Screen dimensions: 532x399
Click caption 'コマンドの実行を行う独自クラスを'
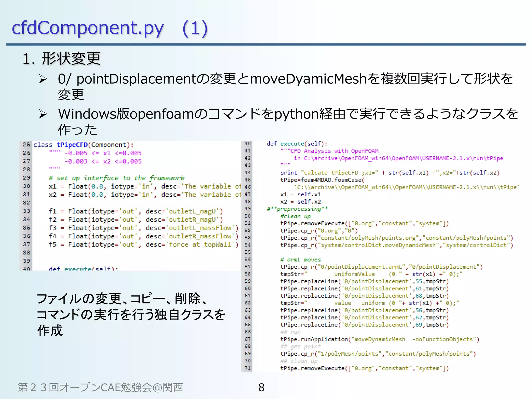[131, 315]
